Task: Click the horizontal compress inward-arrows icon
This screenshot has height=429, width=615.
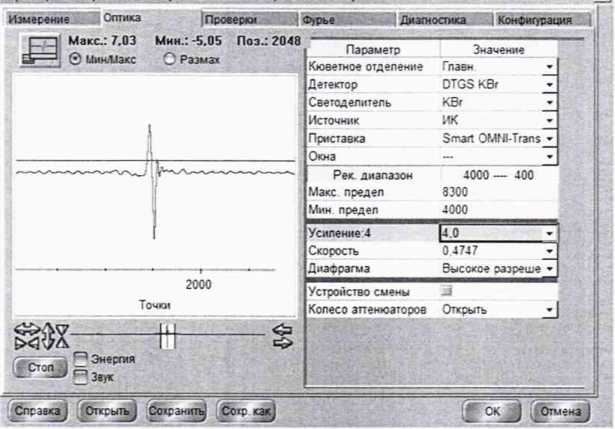Action: tap(27, 344)
